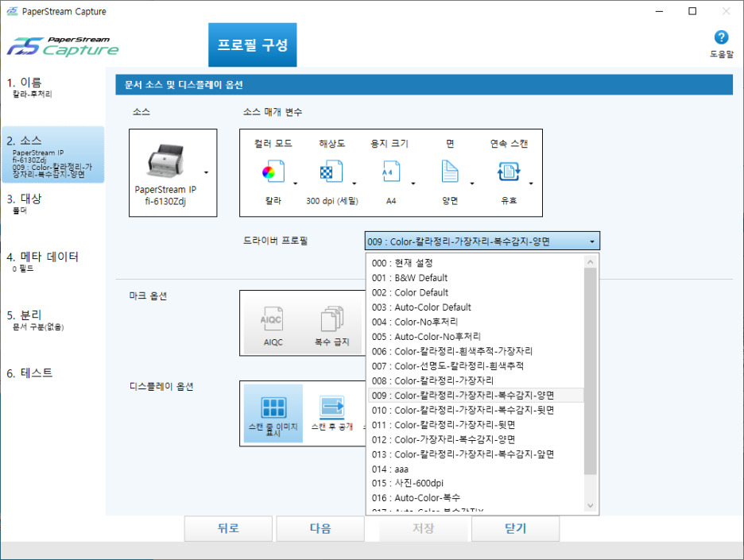Select profile 007 in the list
Image resolution: width=744 pixels, height=560 pixels.
click(475, 366)
